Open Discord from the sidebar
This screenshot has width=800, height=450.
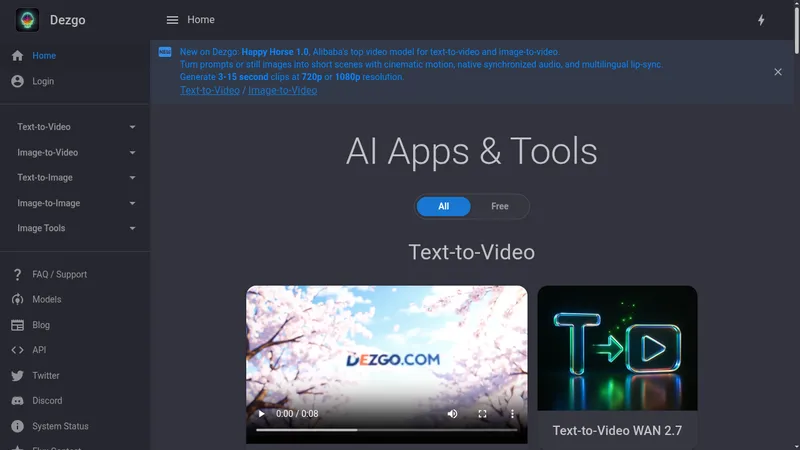(x=47, y=401)
